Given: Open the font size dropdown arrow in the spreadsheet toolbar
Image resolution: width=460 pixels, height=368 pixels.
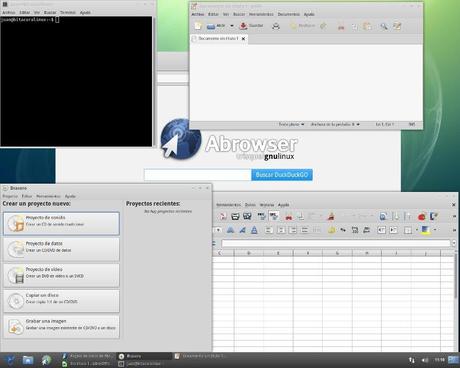Looking at the screenshot, I should tap(218, 230).
